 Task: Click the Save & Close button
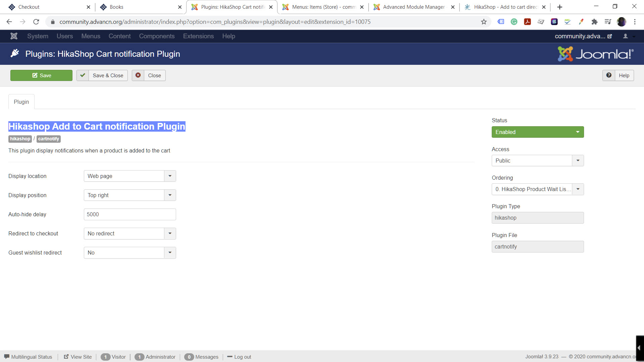point(102,75)
